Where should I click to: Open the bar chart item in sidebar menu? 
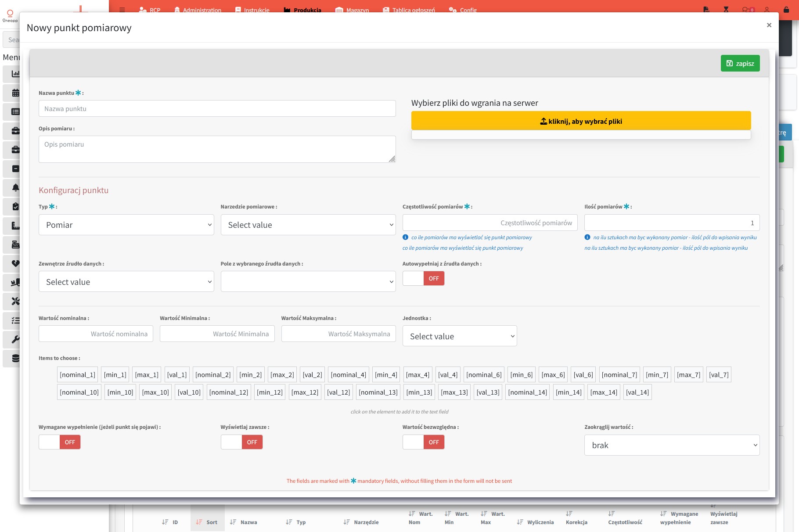[15, 74]
